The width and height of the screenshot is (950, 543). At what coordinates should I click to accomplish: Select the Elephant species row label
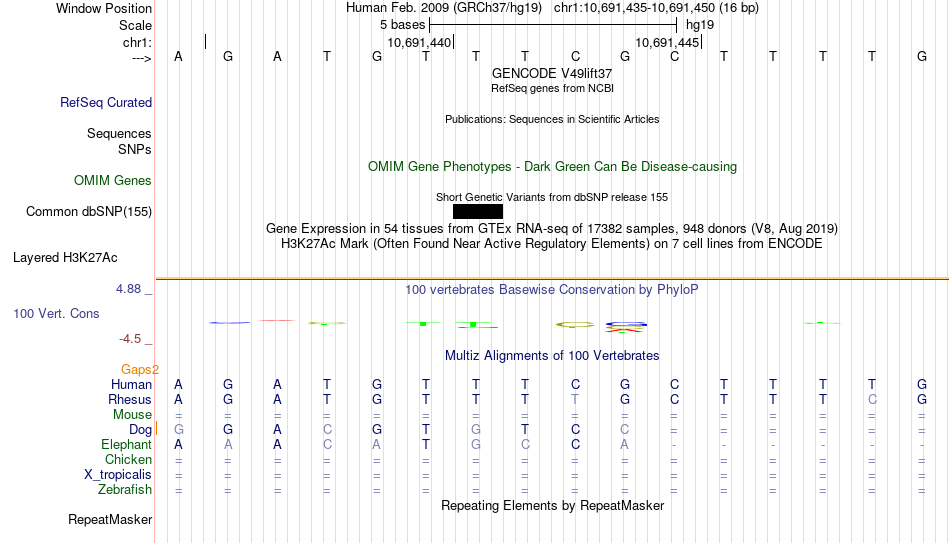[127, 444]
